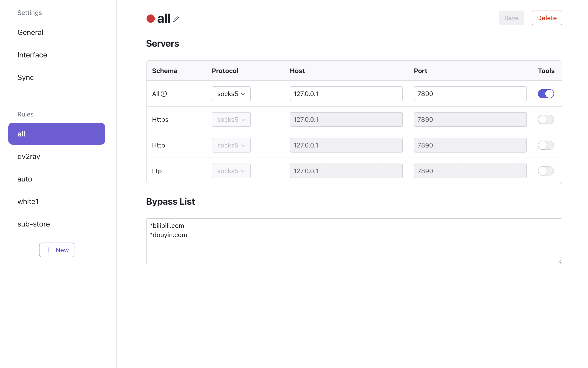The width and height of the screenshot is (588, 368).
Task: Open the socks5 protocol dropdown for All
Action: [x=231, y=94]
